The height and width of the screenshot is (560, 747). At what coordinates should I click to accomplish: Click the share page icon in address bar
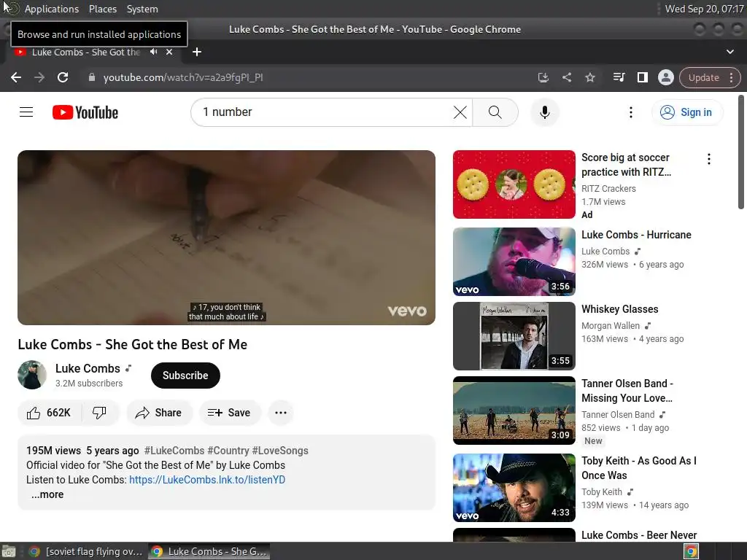pos(566,77)
